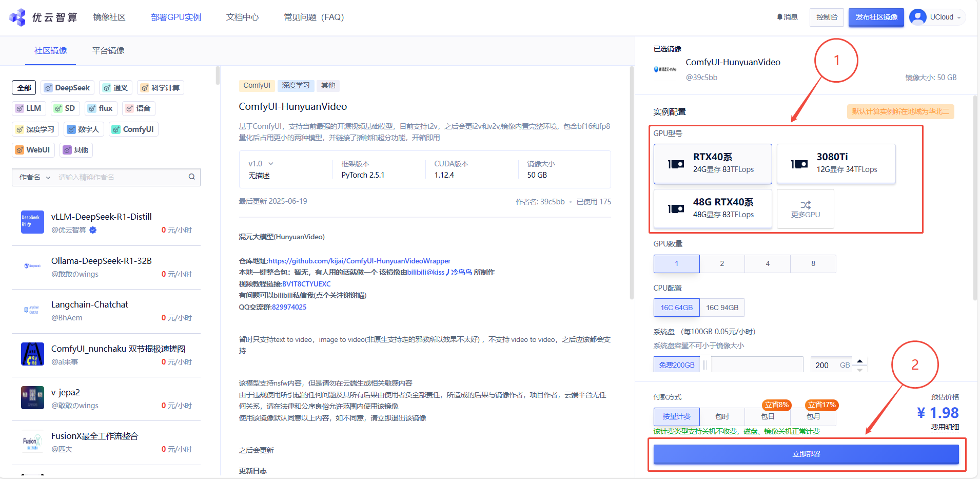This screenshot has width=980, height=479.
Task: Click the 优云智算 logo icon
Action: pyautogui.click(x=17, y=17)
